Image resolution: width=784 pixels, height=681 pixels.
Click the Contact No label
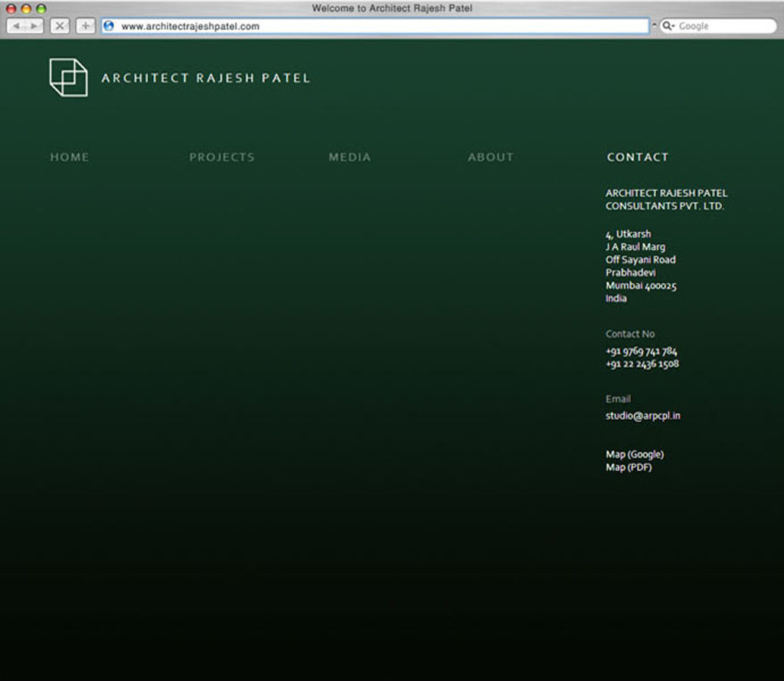(x=630, y=334)
